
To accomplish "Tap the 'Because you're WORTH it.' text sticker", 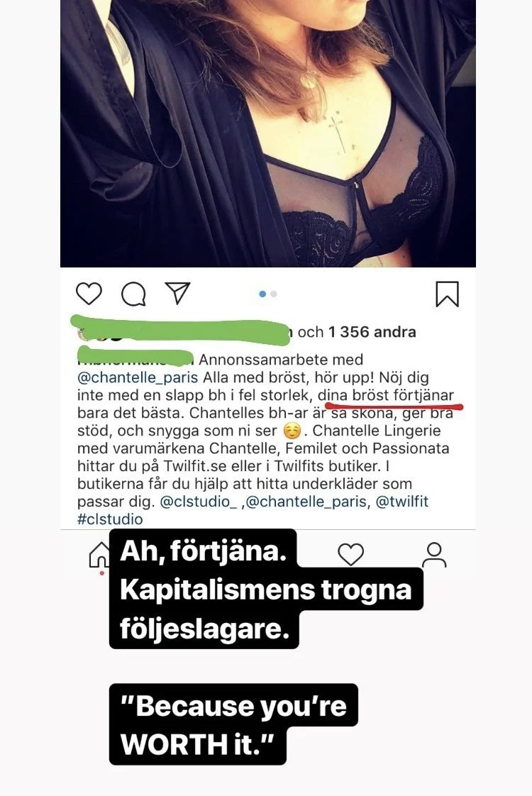I will (x=233, y=725).
